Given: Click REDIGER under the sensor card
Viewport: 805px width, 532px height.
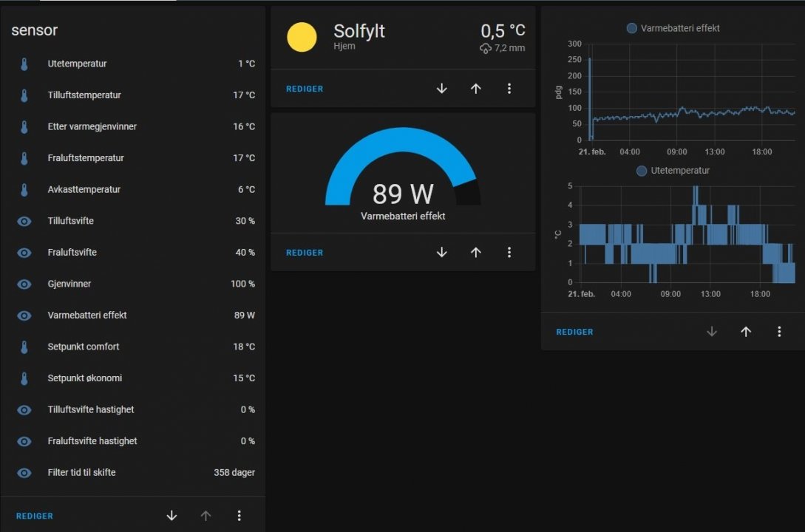Looking at the screenshot, I should [x=35, y=516].
